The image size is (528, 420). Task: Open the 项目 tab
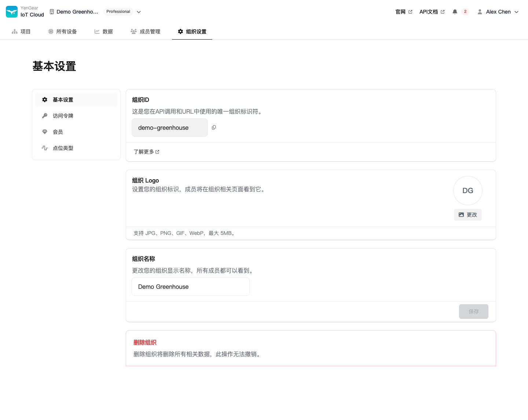point(21,32)
